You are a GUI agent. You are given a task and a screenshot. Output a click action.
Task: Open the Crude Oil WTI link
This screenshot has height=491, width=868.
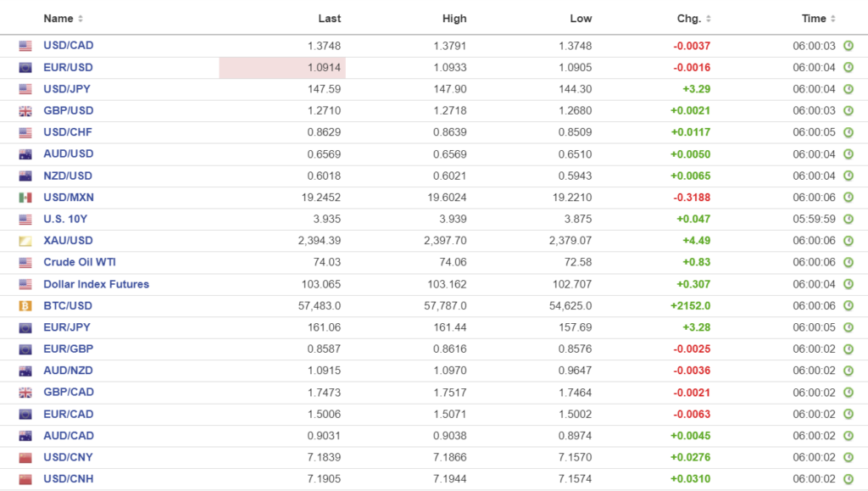click(x=80, y=262)
